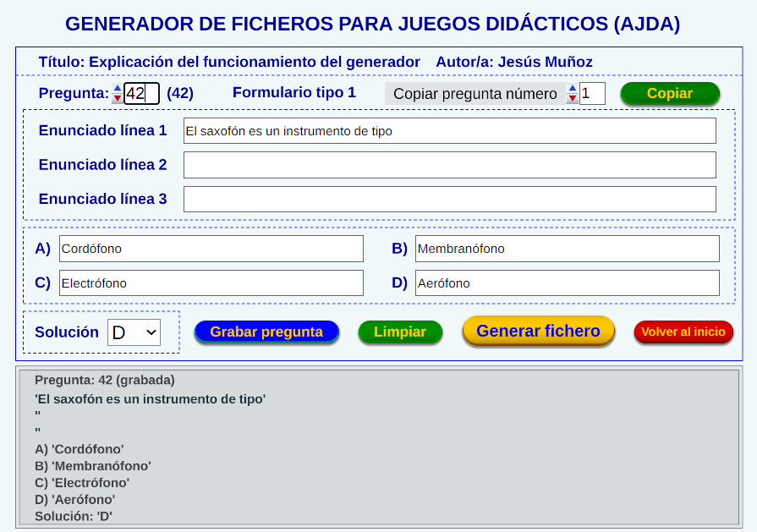
Task: Click the empty Enunciado línea 2 field
Action: (x=449, y=165)
